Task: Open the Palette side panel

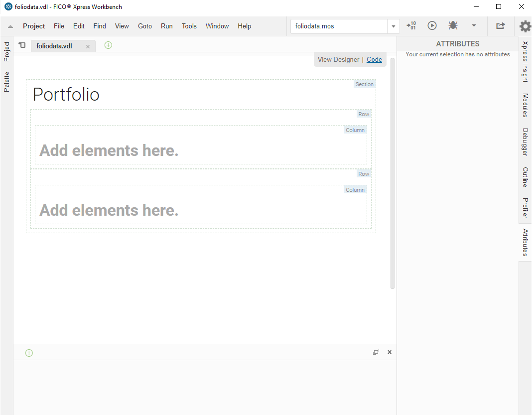Action: coord(6,82)
